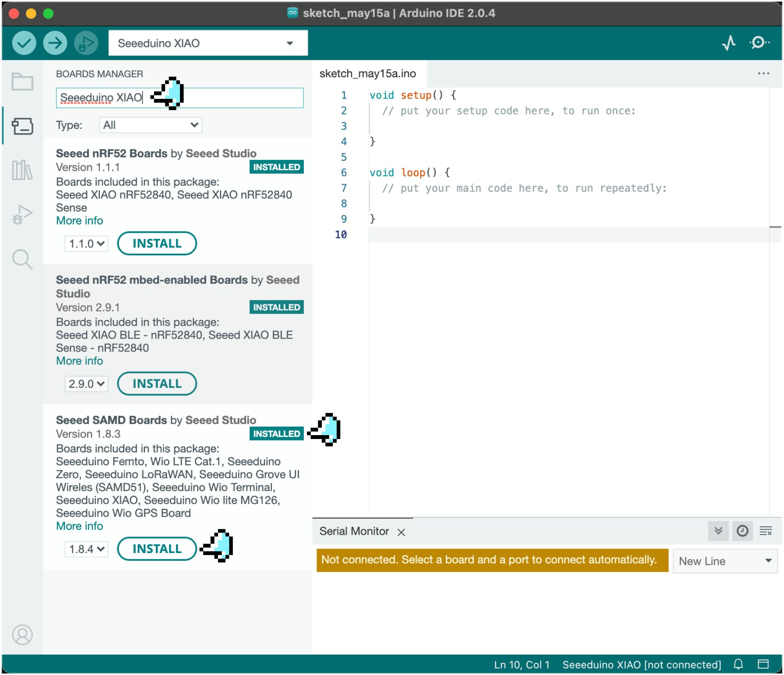Install Seeed SAMD Boards version 1.8.4
784x675 pixels.
click(157, 549)
